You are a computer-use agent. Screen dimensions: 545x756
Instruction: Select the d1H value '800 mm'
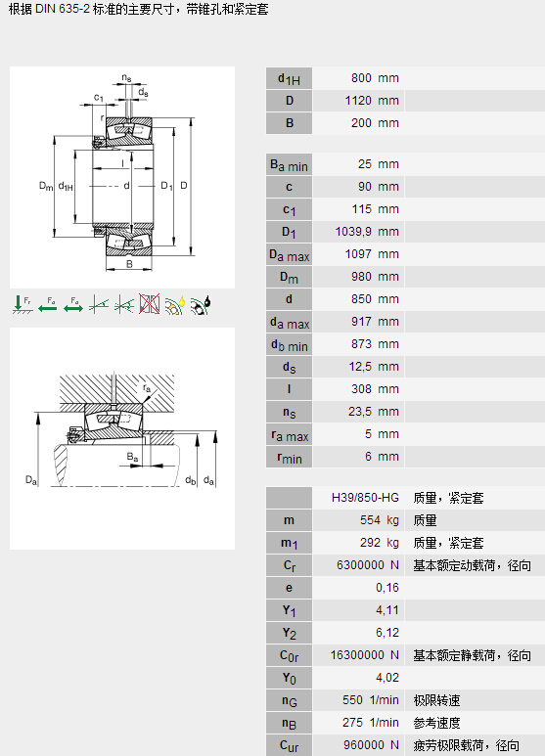coord(375,78)
